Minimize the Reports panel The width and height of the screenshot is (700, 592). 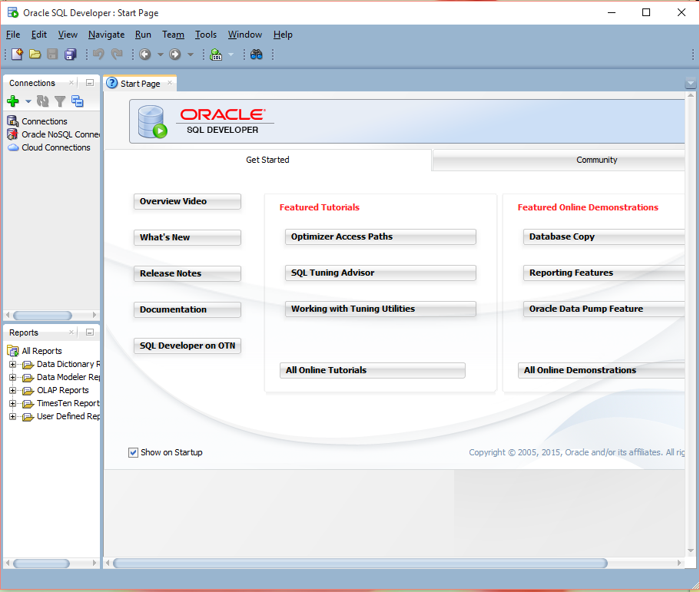90,332
